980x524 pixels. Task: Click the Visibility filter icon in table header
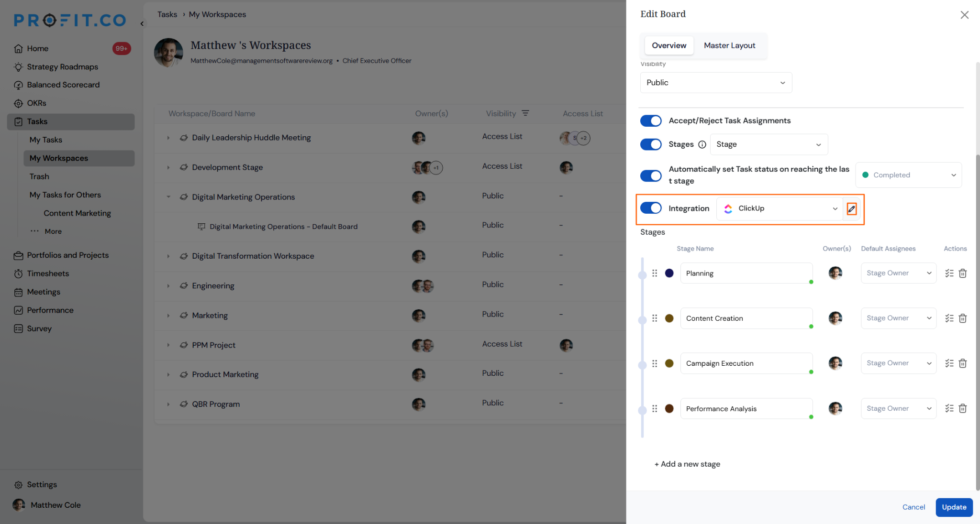point(525,113)
